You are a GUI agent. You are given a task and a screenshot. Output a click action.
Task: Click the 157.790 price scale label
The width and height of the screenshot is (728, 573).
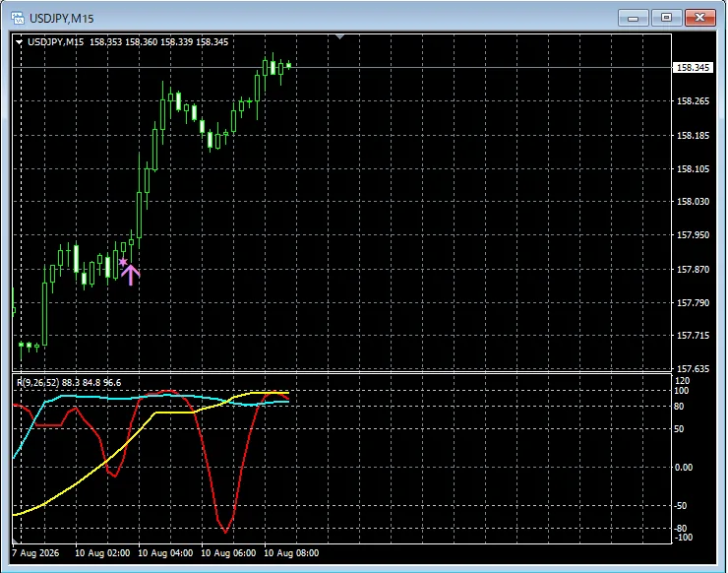(693, 303)
